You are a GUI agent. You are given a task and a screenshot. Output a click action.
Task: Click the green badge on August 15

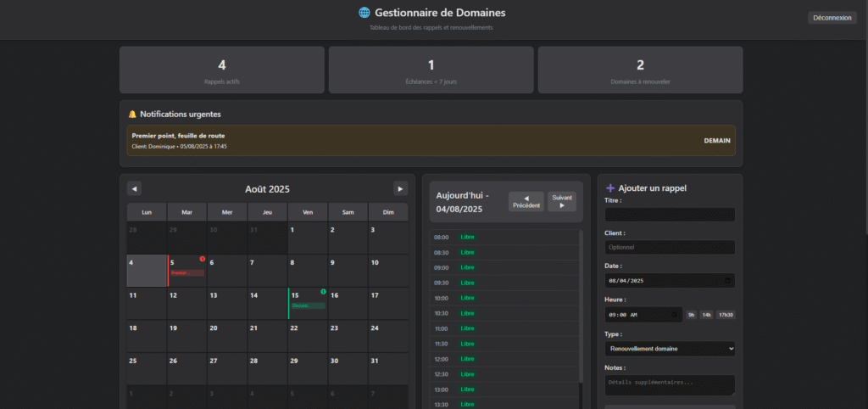323,292
